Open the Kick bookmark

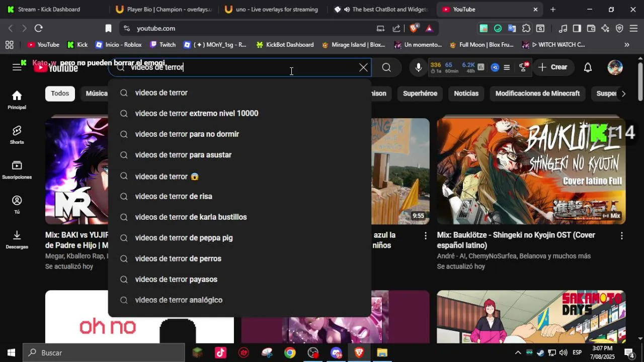click(x=77, y=45)
